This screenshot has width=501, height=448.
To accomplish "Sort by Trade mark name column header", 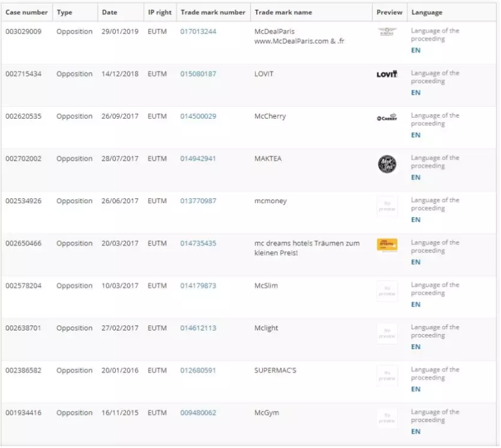I will (284, 13).
